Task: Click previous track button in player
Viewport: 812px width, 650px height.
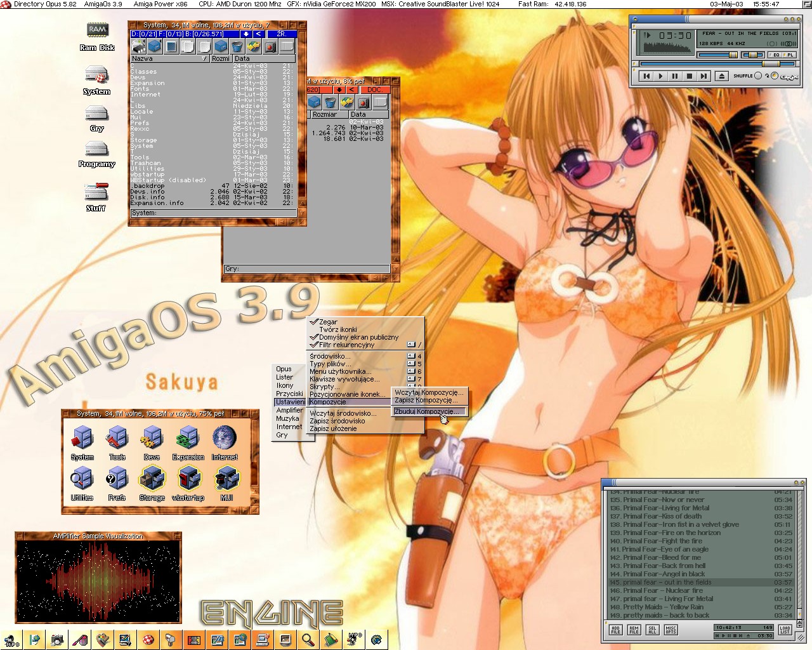Action: pyautogui.click(x=646, y=76)
